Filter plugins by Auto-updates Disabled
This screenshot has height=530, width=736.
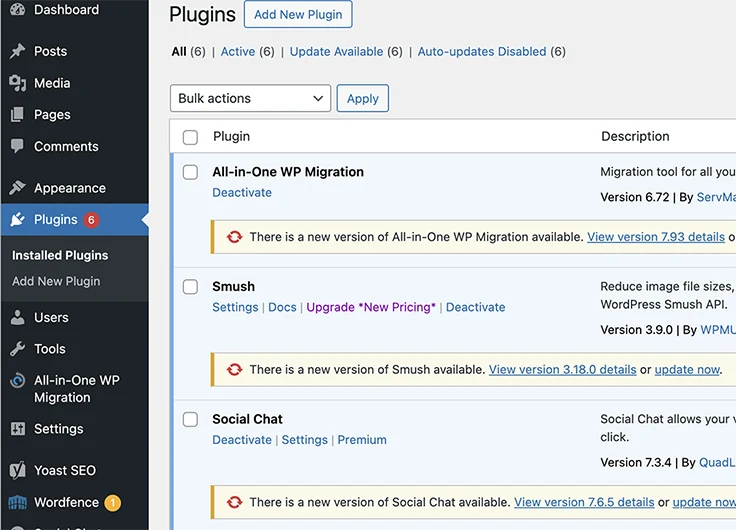(x=482, y=52)
